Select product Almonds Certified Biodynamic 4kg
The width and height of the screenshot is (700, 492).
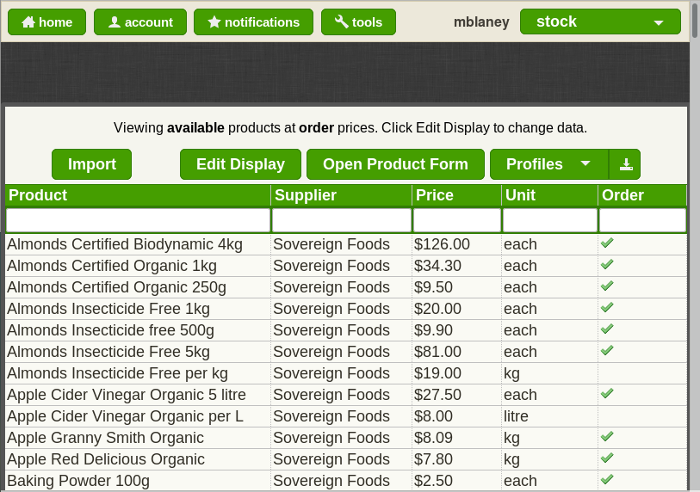click(x=125, y=244)
